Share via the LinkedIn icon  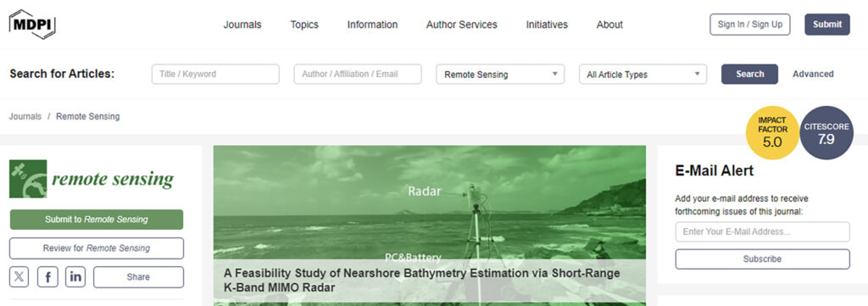[x=75, y=277]
